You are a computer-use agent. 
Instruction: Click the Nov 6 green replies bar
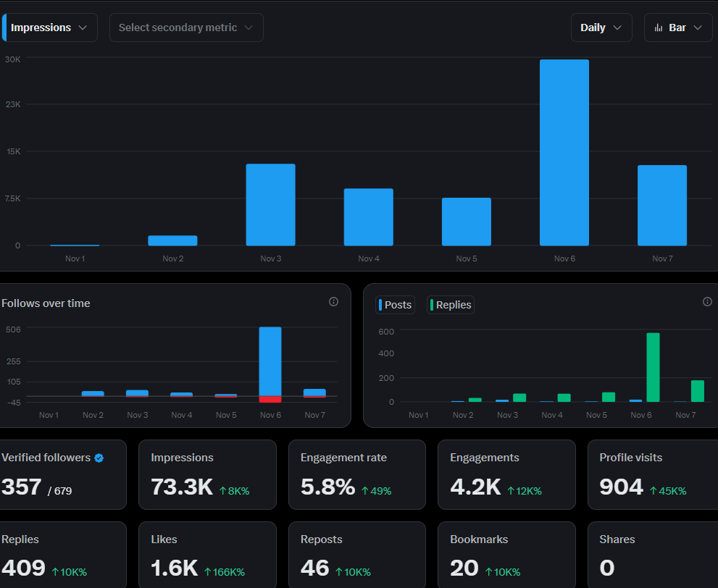653,367
